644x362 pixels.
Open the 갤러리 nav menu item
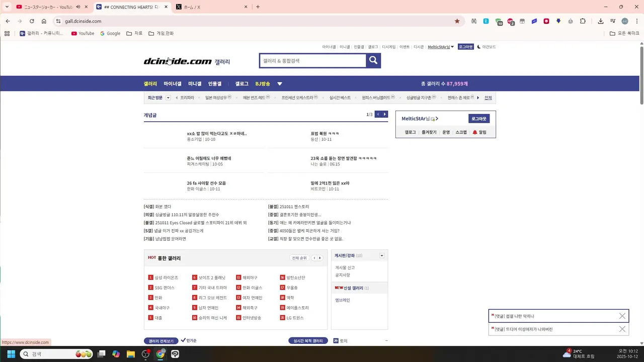150,84
